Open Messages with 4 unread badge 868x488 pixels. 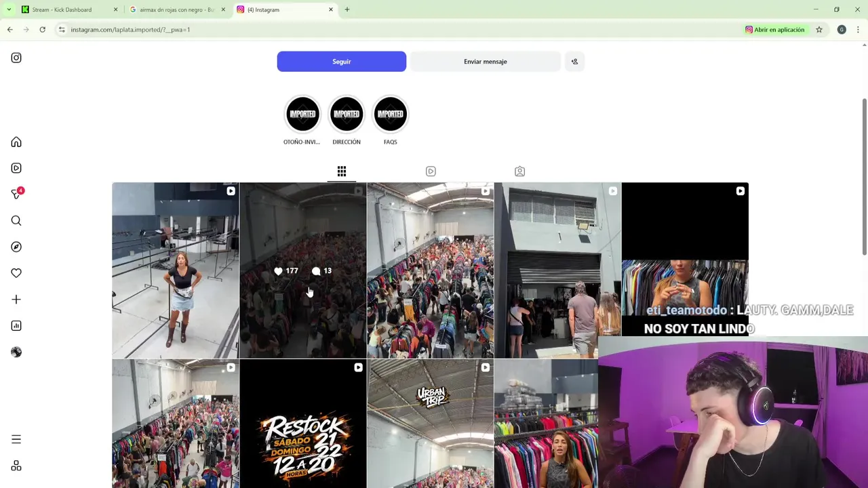coord(16,194)
